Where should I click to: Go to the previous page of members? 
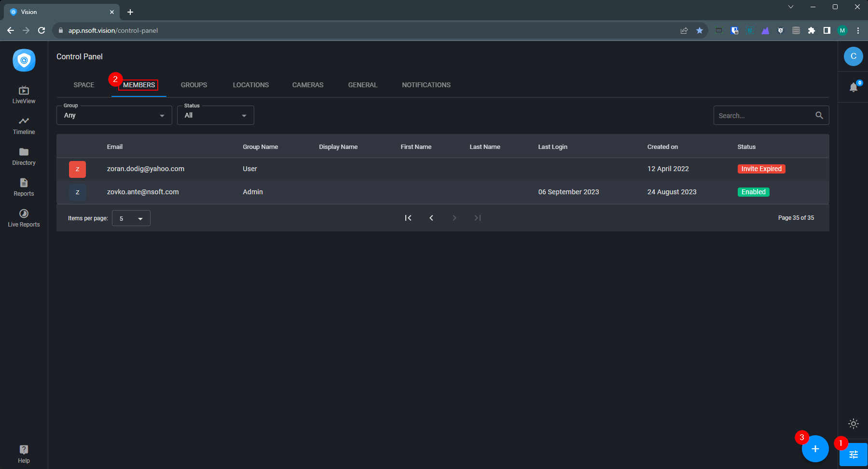(x=431, y=218)
